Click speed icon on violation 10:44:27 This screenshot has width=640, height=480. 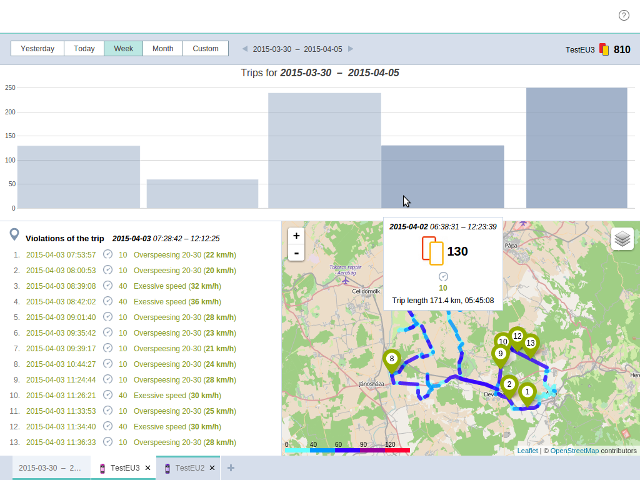click(x=107, y=364)
